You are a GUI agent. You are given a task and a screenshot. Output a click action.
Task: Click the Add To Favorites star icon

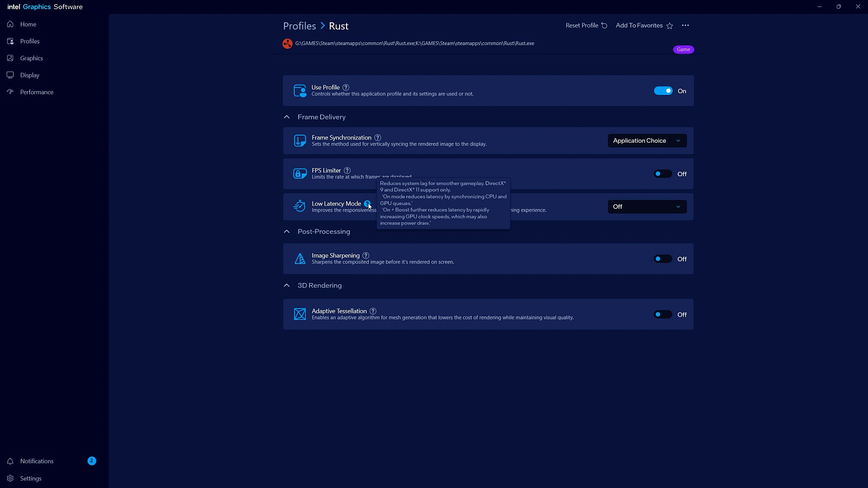click(669, 25)
